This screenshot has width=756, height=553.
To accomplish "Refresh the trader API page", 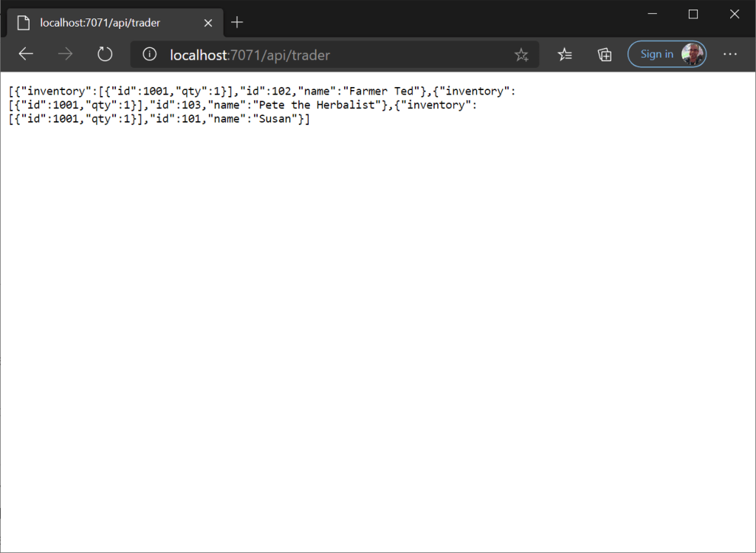I will tap(105, 54).
